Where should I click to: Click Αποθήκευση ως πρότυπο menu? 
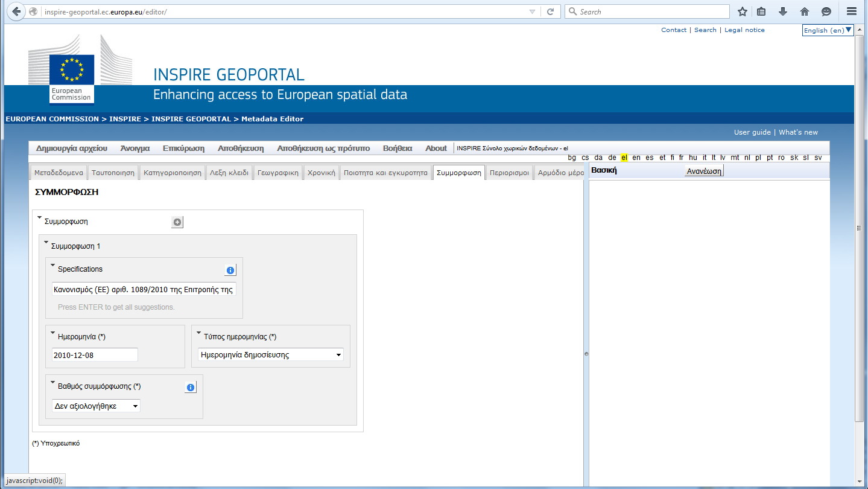325,149
